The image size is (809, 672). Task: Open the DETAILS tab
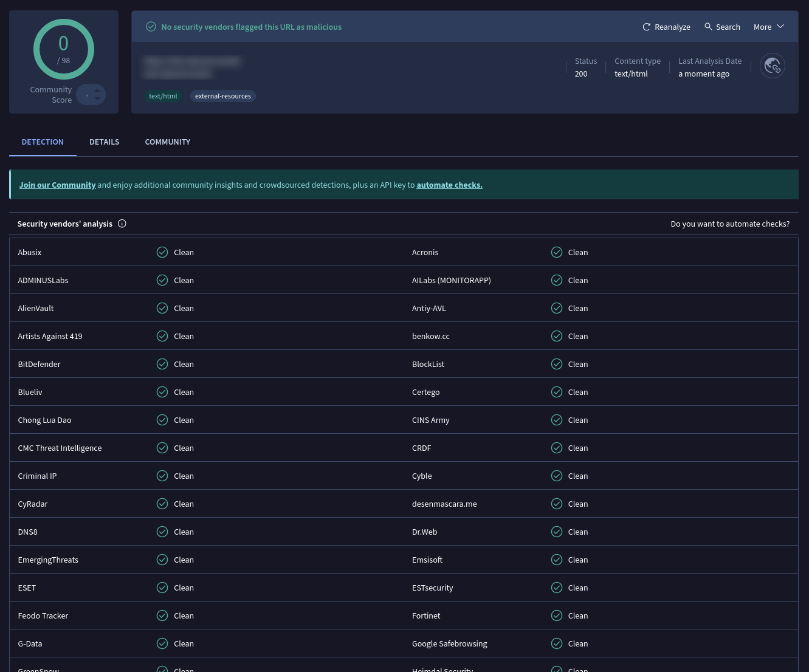[x=105, y=142]
